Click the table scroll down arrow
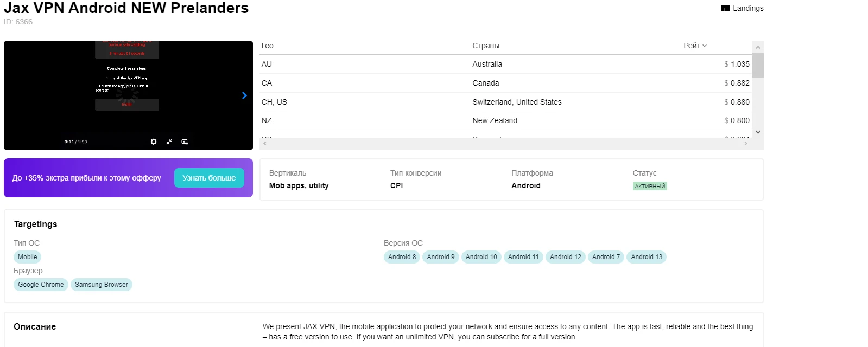Image resolution: width=868 pixels, height=347 pixels. click(x=758, y=132)
